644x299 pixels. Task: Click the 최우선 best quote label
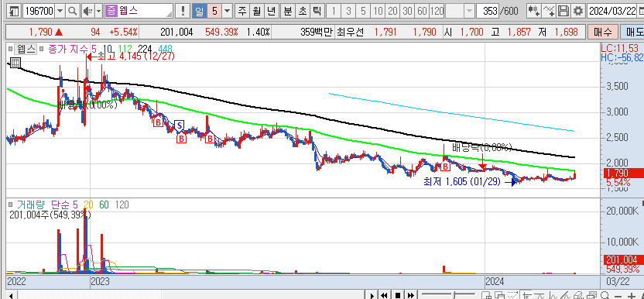pyautogui.click(x=351, y=32)
